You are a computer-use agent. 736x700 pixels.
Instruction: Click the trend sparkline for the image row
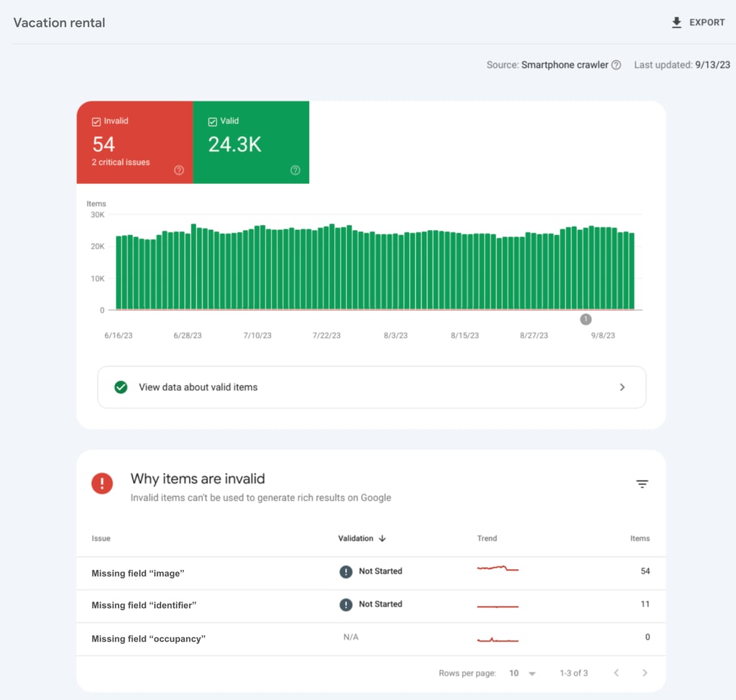click(497, 568)
